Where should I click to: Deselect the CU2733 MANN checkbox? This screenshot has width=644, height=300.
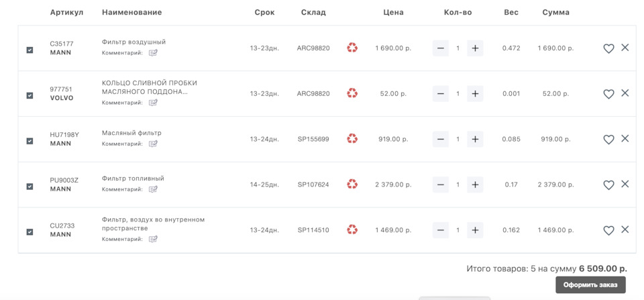pos(30,232)
